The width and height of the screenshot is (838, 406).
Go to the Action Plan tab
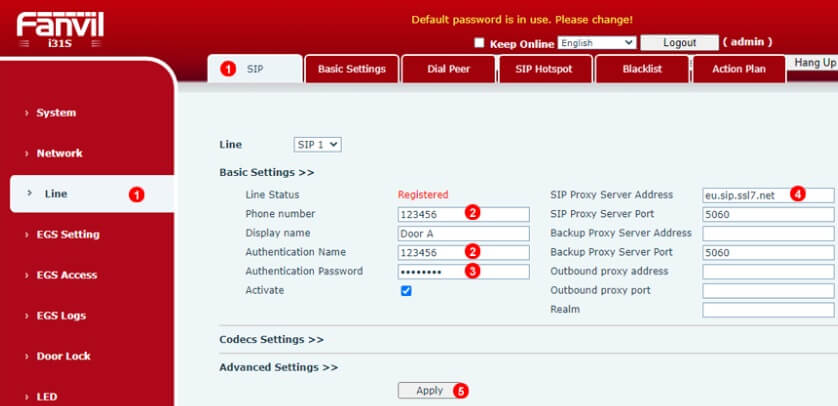click(739, 69)
